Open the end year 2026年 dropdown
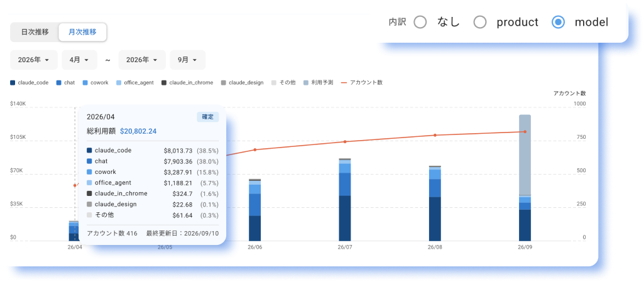 point(142,60)
